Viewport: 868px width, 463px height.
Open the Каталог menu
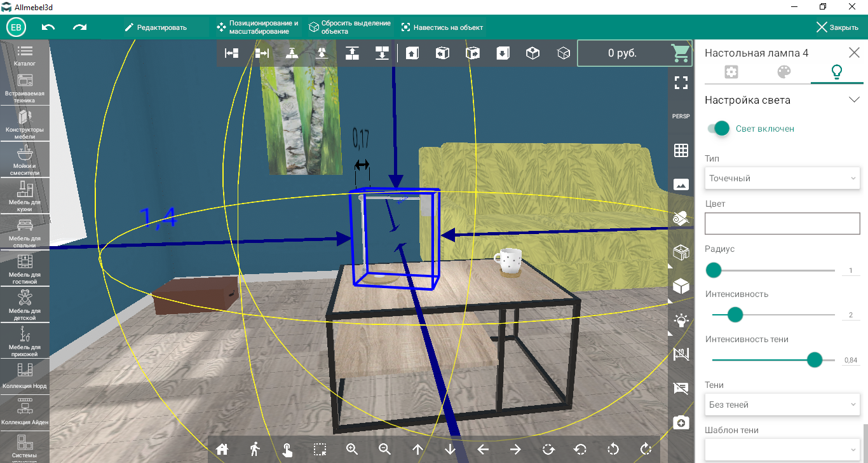25,55
